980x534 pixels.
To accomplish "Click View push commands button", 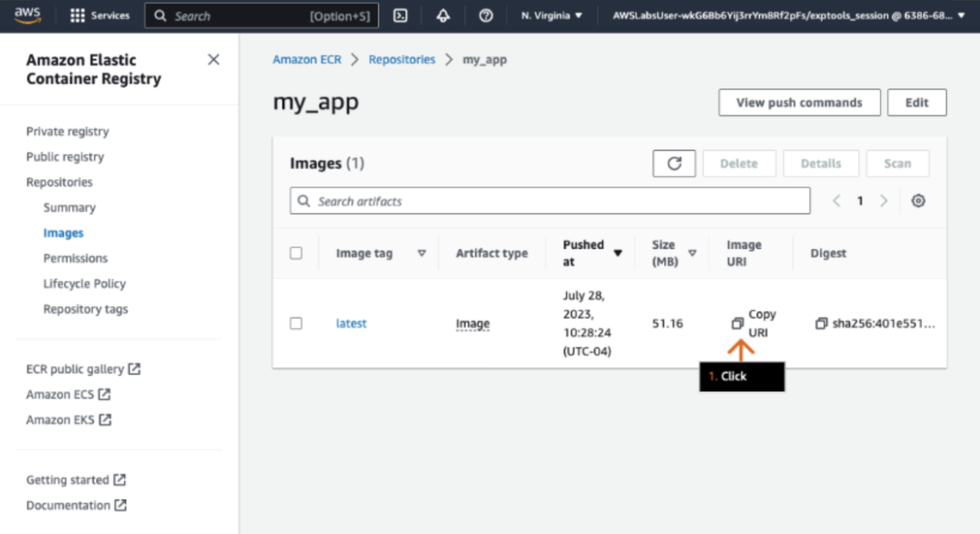I will 799,102.
